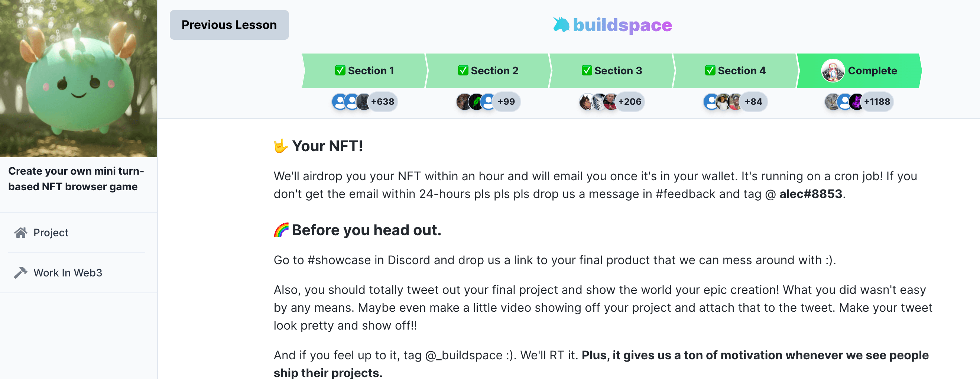Open the Work In Web3 link

click(x=68, y=273)
